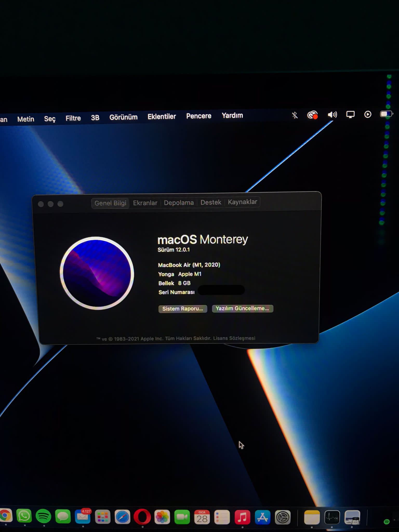This screenshot has height=532, width=399.
Task: Open the Görünüm menu
Action: pos(123,117)
